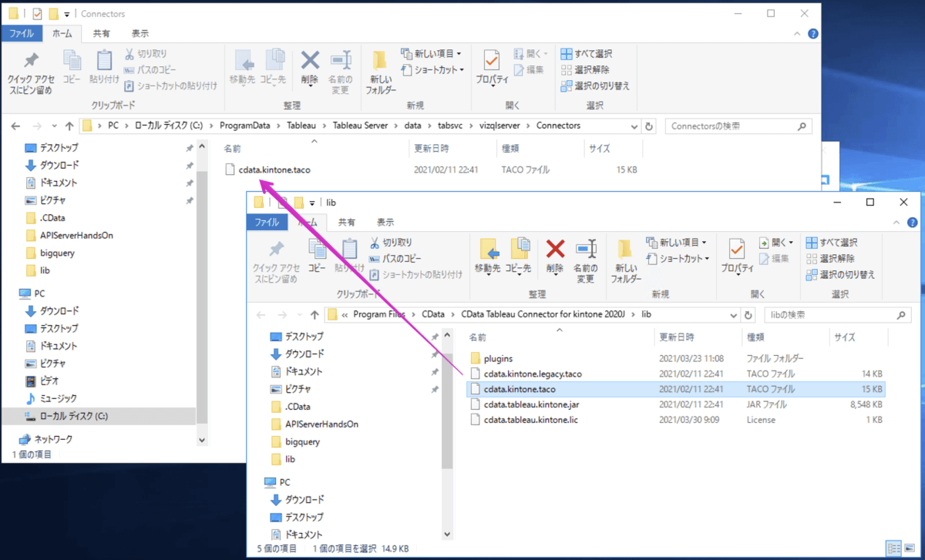Click the Rename icon in Connectors window ribbon
This screenshot has height=560, width=925.
(x=340, y=72)
